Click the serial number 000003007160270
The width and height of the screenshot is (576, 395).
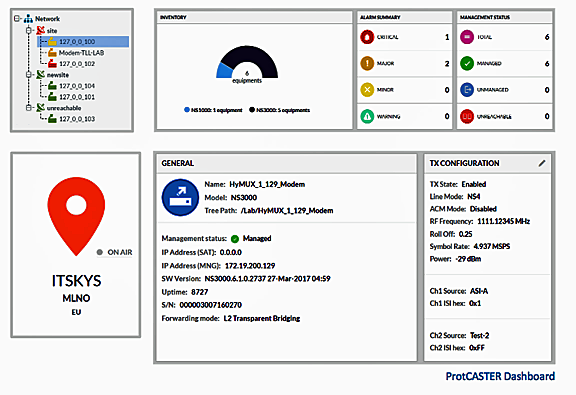point(210,305)
